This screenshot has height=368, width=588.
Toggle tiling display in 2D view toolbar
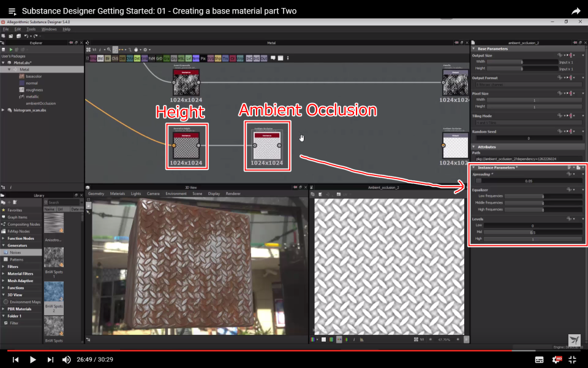coord(339,339)
